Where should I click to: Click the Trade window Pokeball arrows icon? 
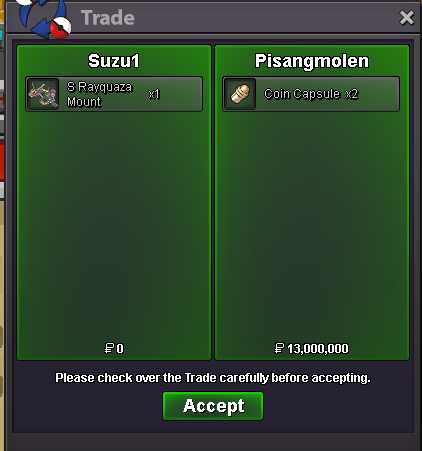45,17
